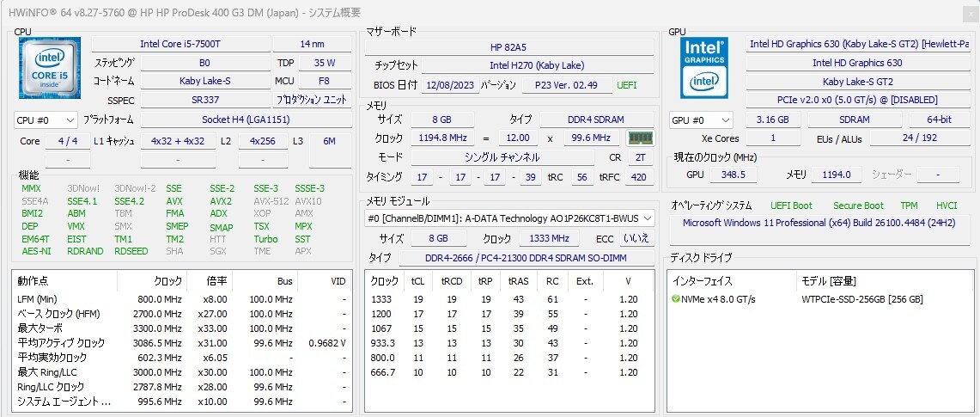980x417 pixels.
Task: Select the 666.7 memory timing row
Action: point(509,372)
